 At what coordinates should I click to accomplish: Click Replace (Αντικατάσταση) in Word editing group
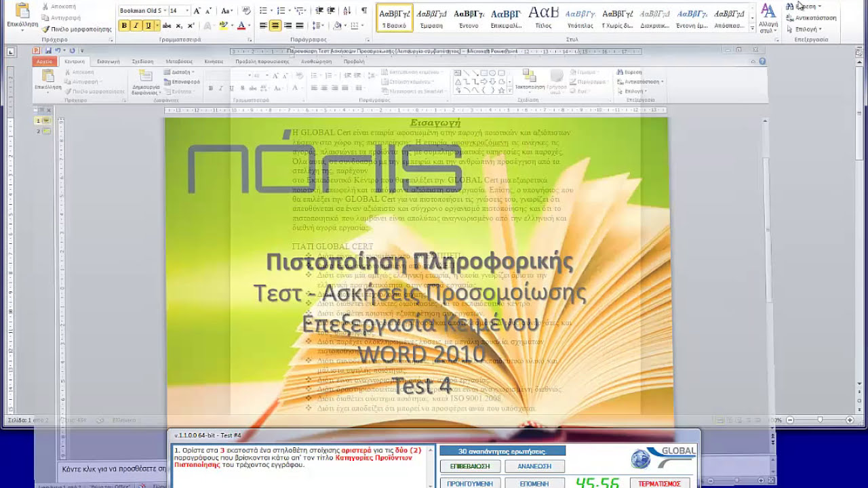[811, 18]
